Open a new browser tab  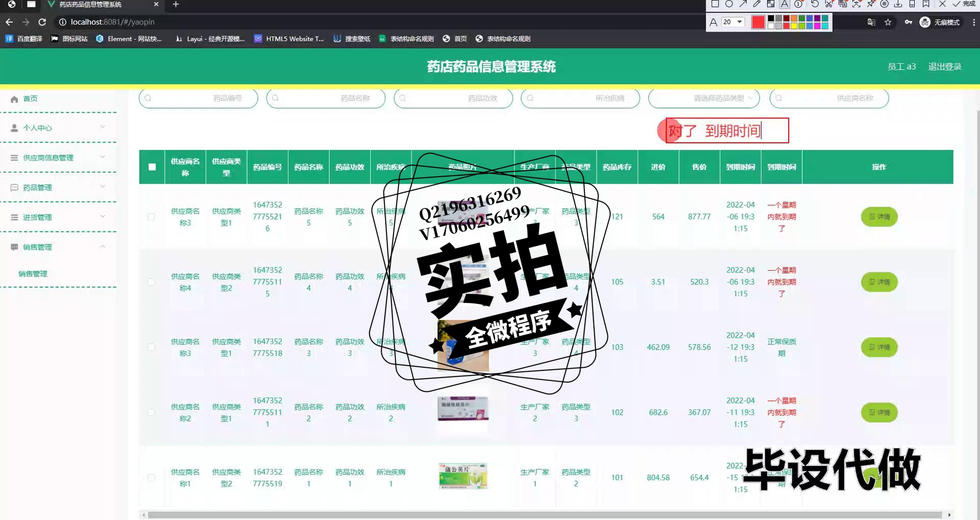[176, 5]
